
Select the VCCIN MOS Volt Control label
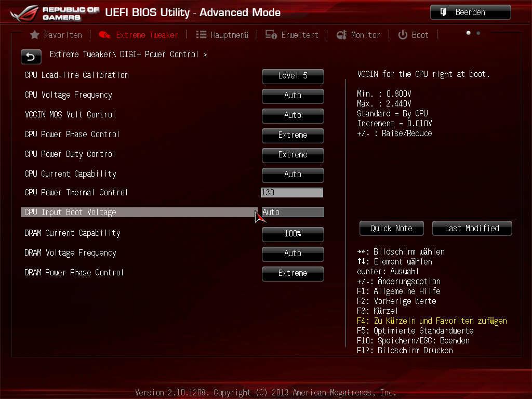tap(70, 114)
